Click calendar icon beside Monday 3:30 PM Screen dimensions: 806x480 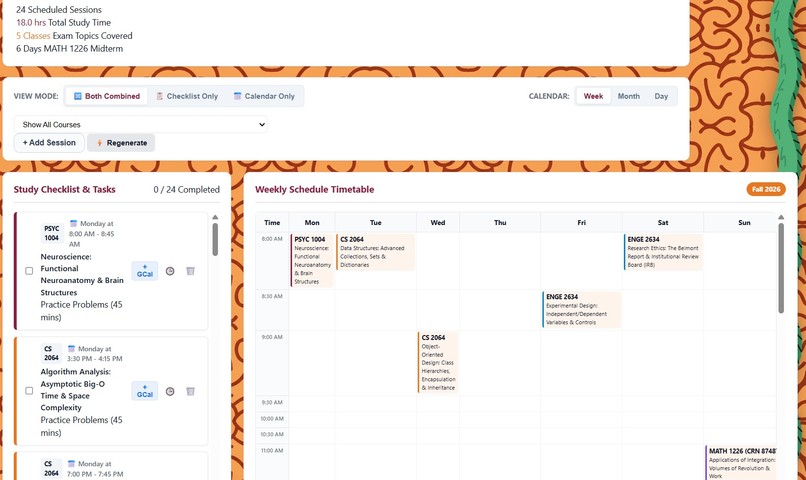pos(71,348)
